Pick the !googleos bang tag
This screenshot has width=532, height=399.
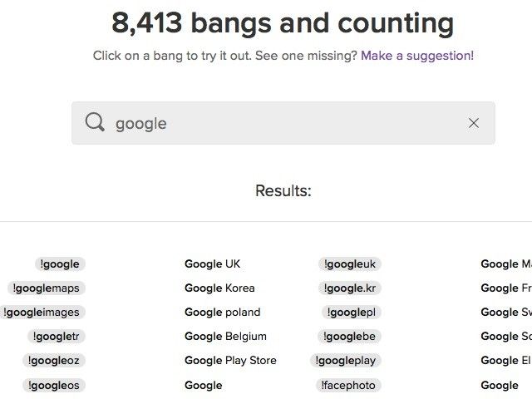(53, 386)
